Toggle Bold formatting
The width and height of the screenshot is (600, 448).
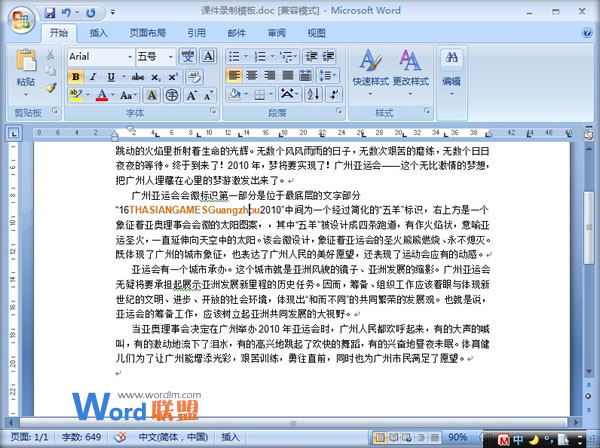[x=75, y=77]
